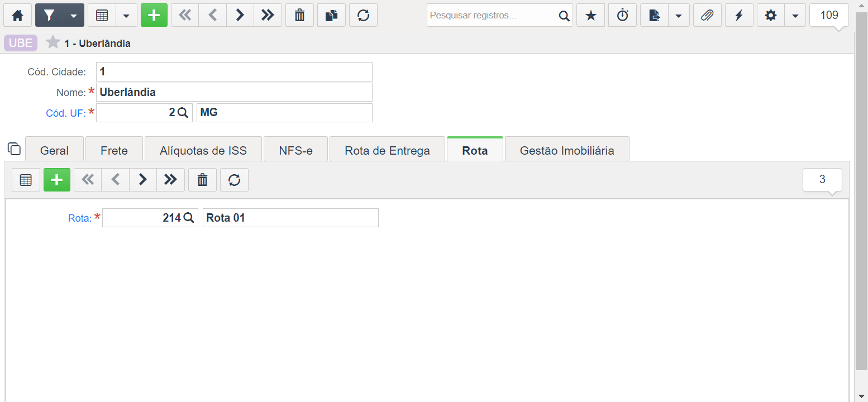Open the Alíquotas de ISS tab
This screenshot has width=868, height=402.
(x=203, y=150)
